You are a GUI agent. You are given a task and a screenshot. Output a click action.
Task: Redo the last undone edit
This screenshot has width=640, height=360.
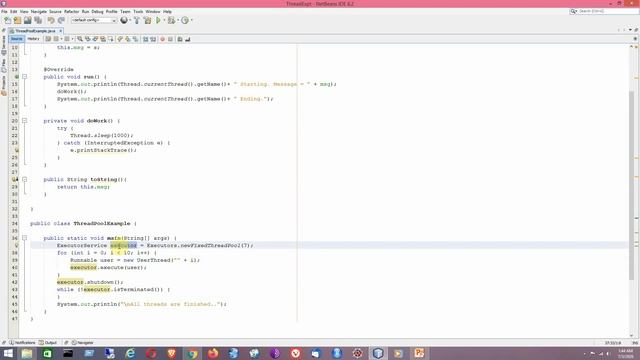point(61,20)
